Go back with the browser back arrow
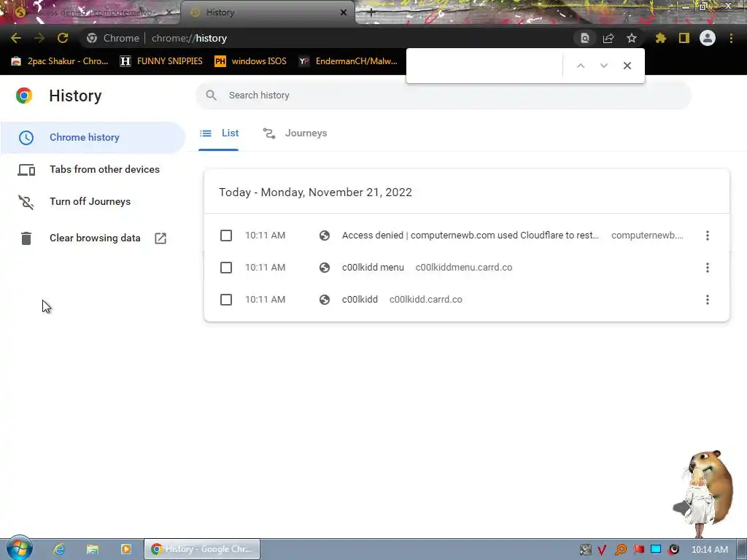Image resolution: width=747 pixels, height=560 pixels. click(16, 38)
